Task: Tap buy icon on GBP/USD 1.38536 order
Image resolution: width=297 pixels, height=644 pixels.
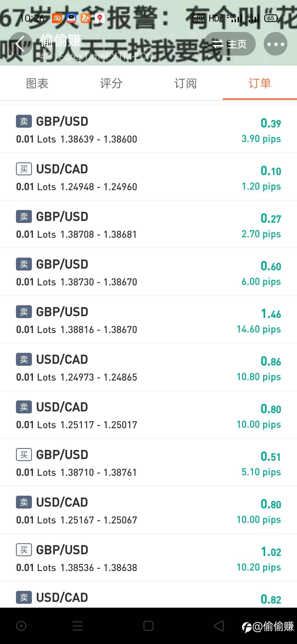Action: click(24, 550)
